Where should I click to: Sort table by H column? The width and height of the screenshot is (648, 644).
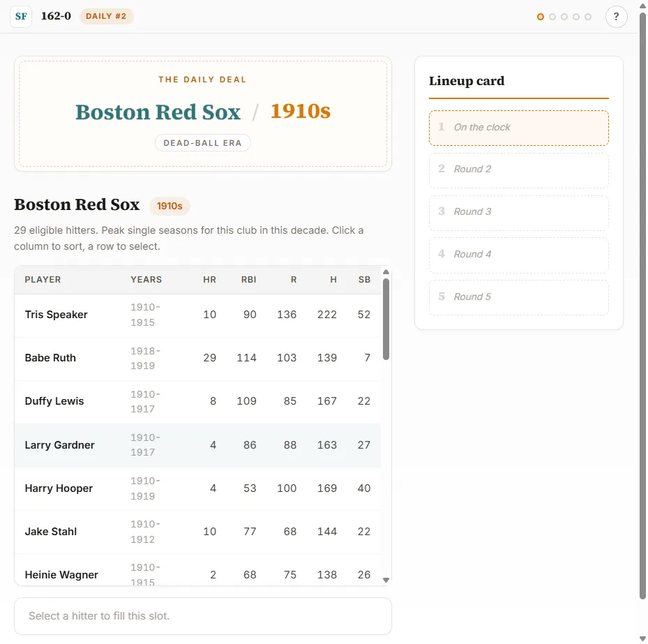(x=333, y=279)
